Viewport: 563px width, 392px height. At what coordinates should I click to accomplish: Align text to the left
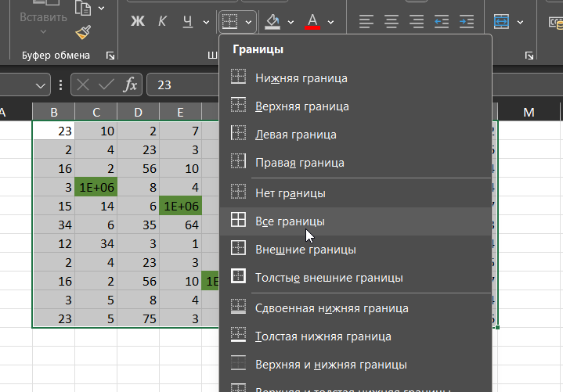(366, 21)
